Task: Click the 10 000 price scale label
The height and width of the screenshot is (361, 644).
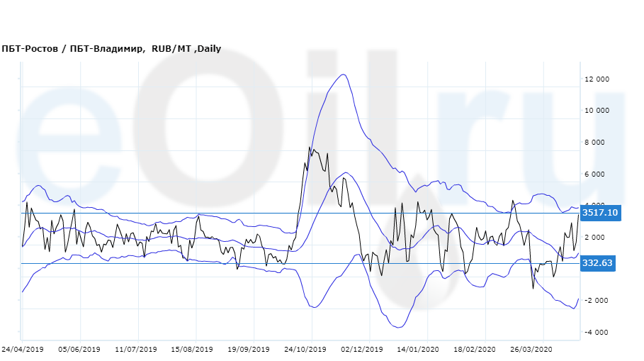Action: 597,111
